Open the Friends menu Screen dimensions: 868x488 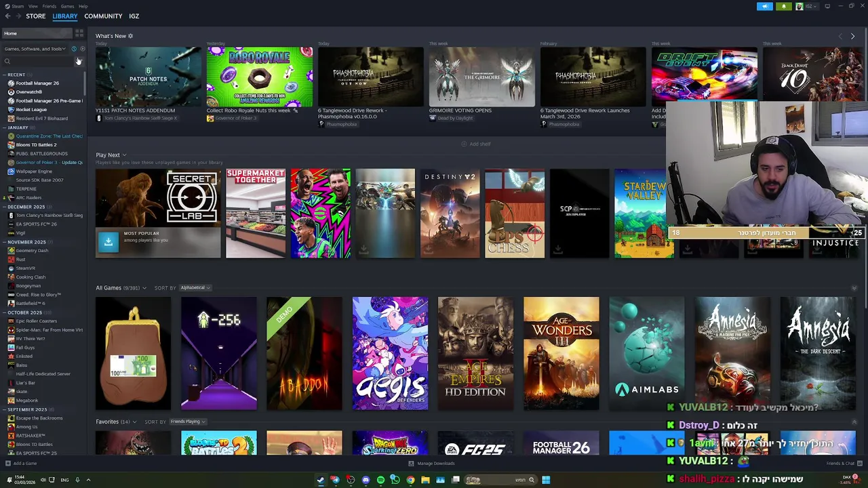pyautogui.click(x=49, y=6)
